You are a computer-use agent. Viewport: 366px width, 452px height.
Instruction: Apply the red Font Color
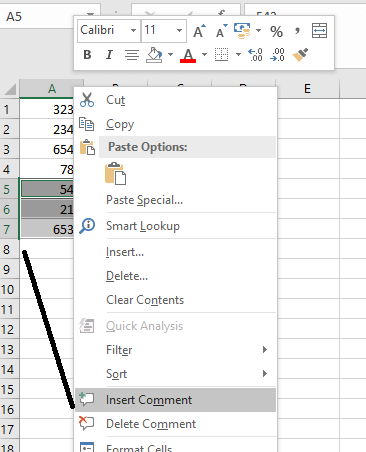[188, 55]
